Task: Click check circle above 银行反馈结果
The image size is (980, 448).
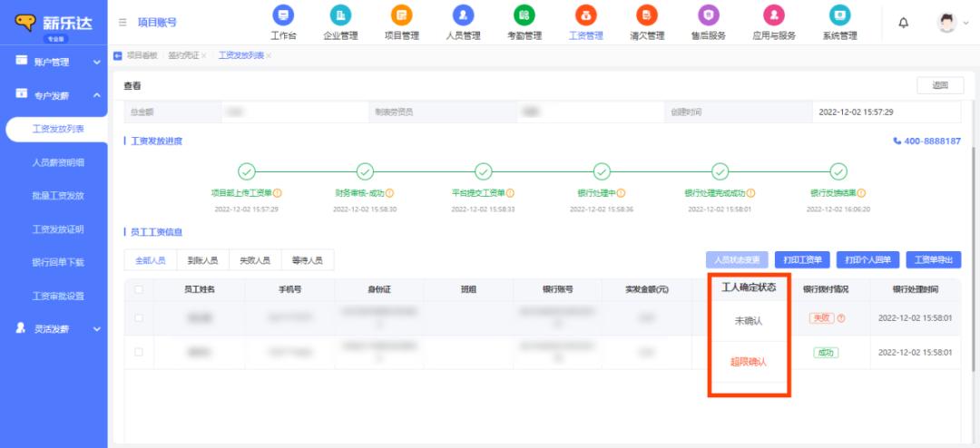Action: 838,171
